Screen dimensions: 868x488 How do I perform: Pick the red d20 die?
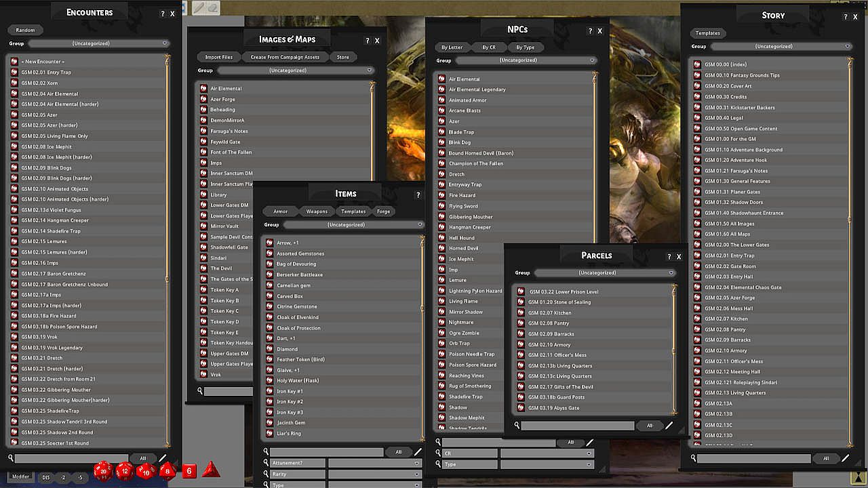pos(104,470)
